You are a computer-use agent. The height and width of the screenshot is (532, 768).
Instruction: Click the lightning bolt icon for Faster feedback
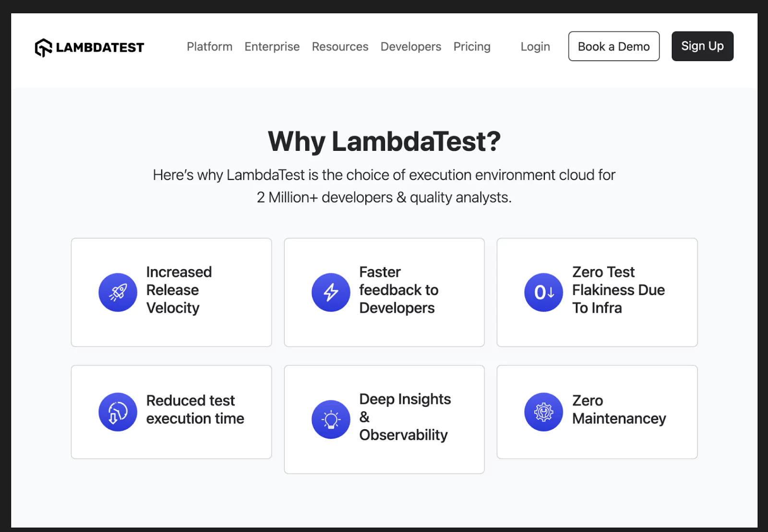point(331,292)
